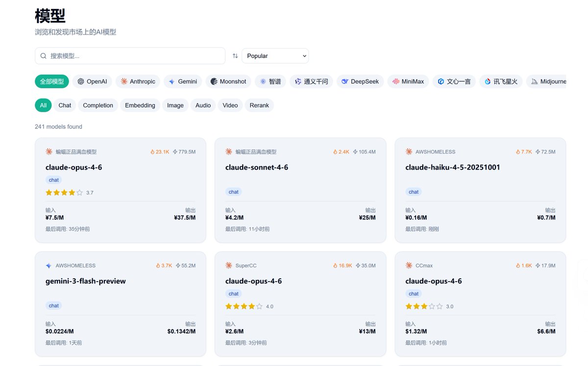This screenshot has height=366, width=588.
Task: Open CCmax's claude-opus-4-6 title
Action: click(x=434, y=281)
